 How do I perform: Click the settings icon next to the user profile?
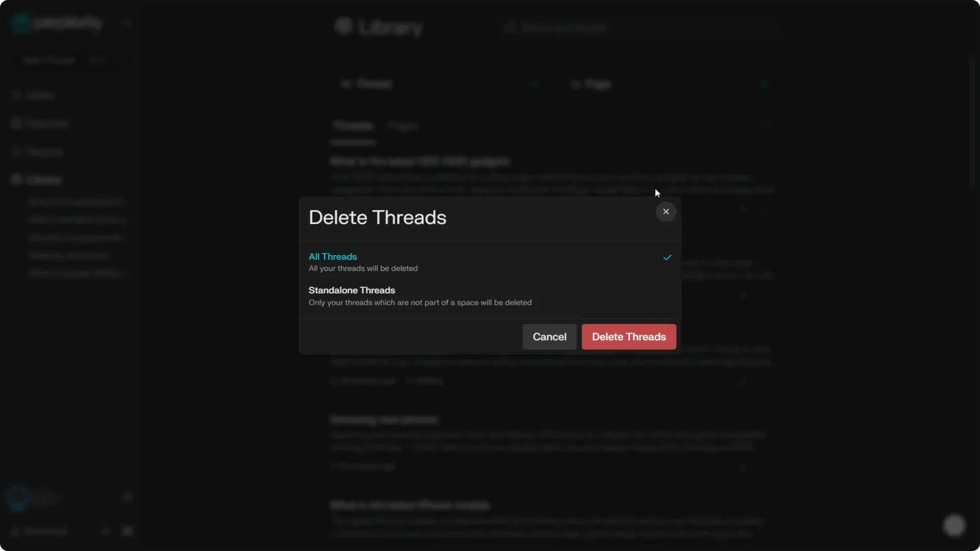click(x=127, y=496)
